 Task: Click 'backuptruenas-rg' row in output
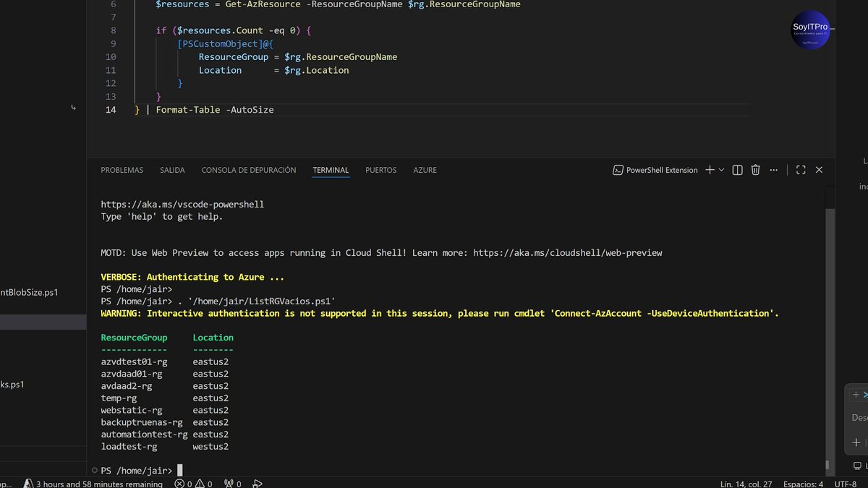pos(142,422)
